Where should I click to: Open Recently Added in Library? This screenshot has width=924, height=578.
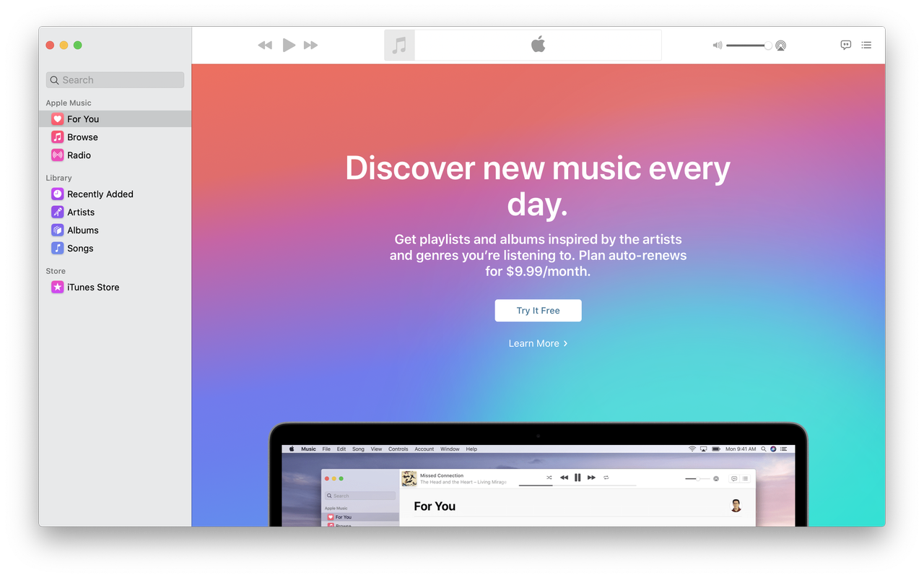(x=115, y=194)
